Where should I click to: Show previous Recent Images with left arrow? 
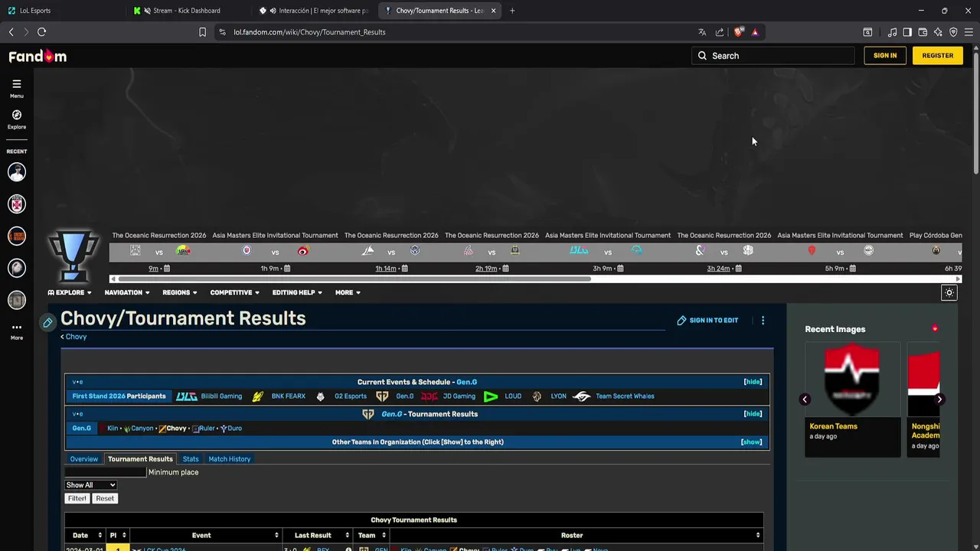pos(805,399)
